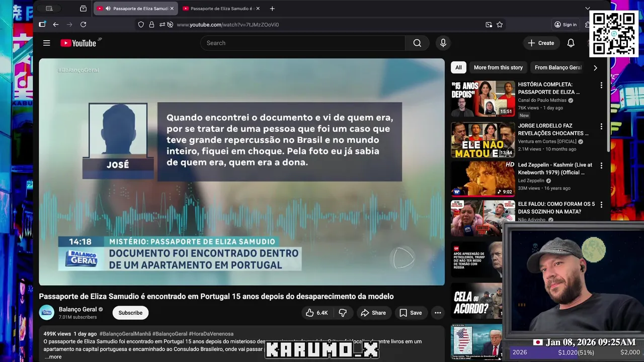Open options for ELE FALOU video
Image resolution: width=644 pixels, height=362 pixels.
(601, 205)
